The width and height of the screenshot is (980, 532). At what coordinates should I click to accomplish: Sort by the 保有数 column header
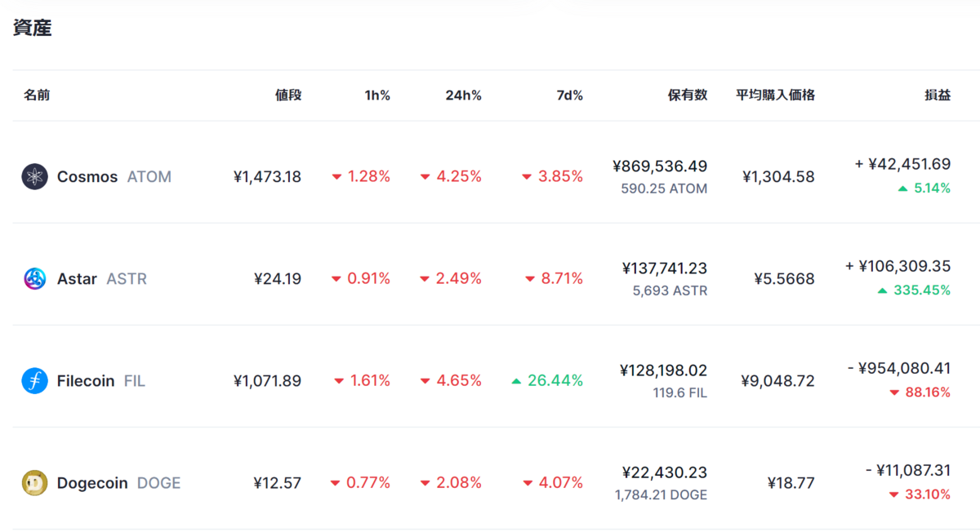click(x=688, y=95)
